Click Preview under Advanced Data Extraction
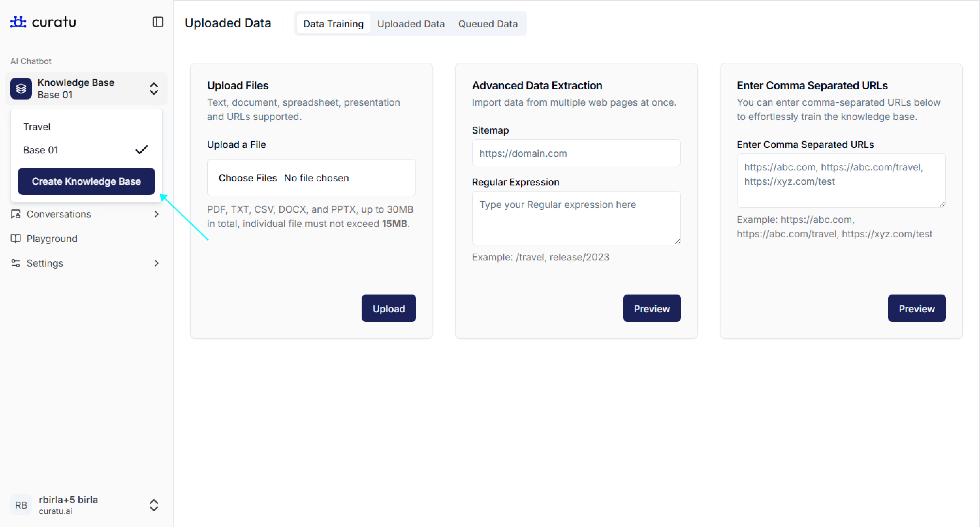980x527 pixels. coord(651,308)
